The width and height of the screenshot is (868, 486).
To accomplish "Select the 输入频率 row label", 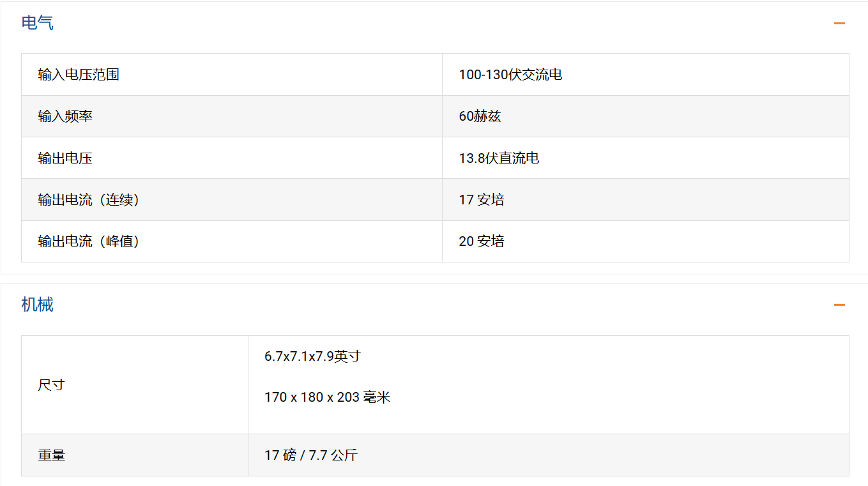I will click(x=65, y=116).
